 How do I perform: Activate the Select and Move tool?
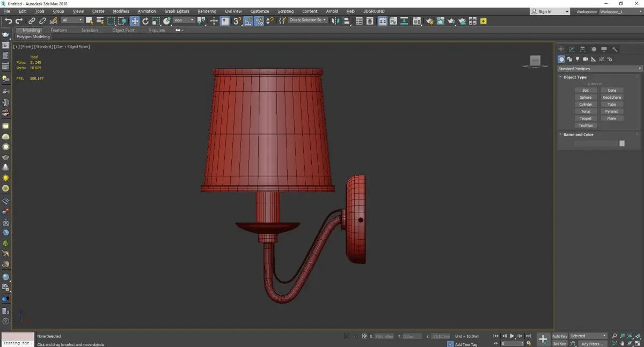135,21
